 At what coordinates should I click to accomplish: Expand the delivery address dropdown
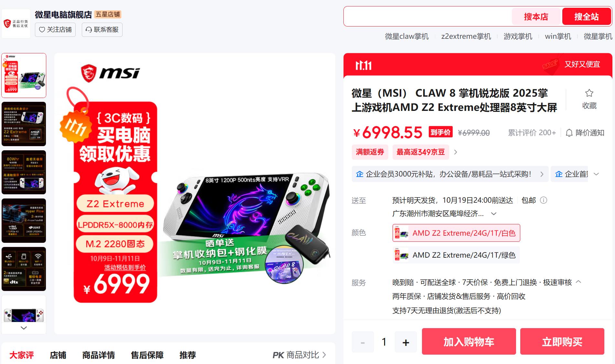(x=494, y=214)
